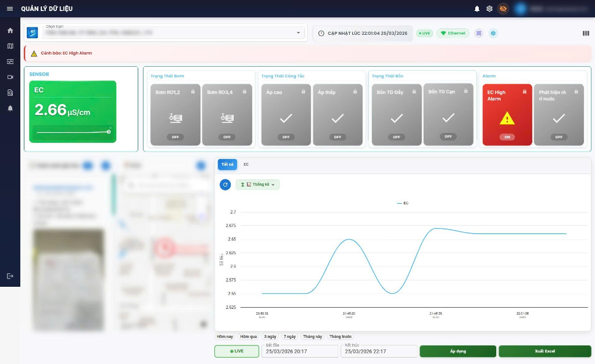Open the map view from the sidebar
The height and width of the screenshot is (364, 595).
coord(10,46)
